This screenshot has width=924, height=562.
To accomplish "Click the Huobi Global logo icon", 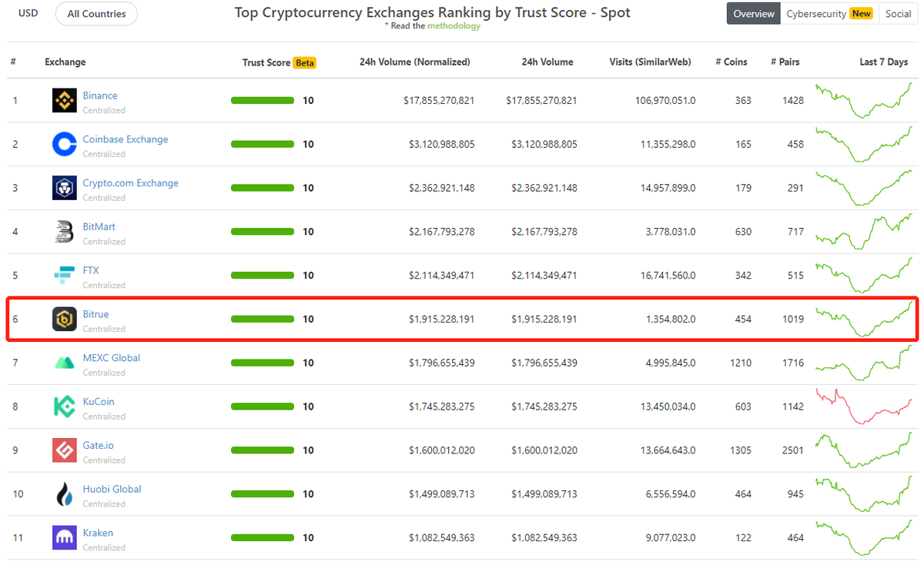I will [64, 494].
